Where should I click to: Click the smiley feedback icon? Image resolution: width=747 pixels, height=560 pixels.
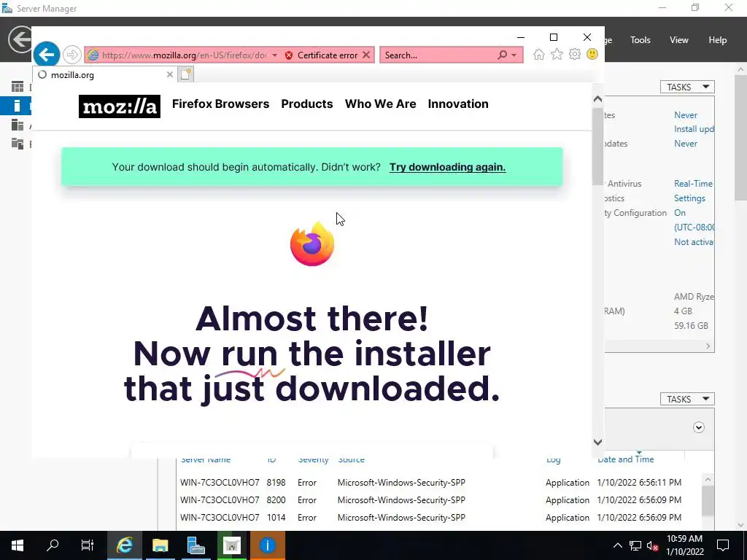click(x=592, y=54)
